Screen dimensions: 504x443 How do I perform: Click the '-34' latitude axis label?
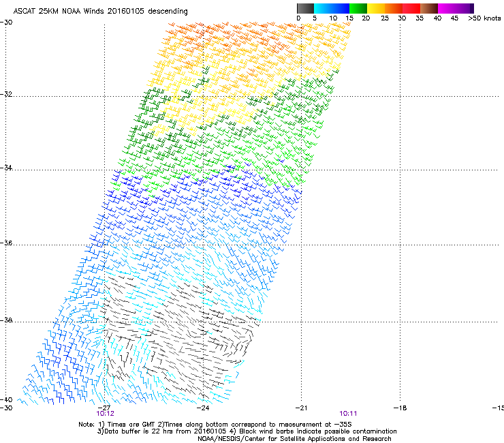coord(6,168)
